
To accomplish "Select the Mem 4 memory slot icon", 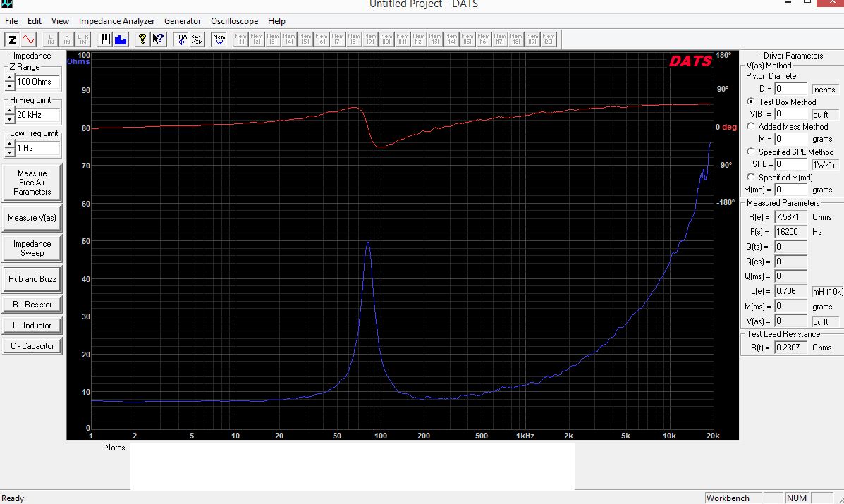I will click(289, 39).
